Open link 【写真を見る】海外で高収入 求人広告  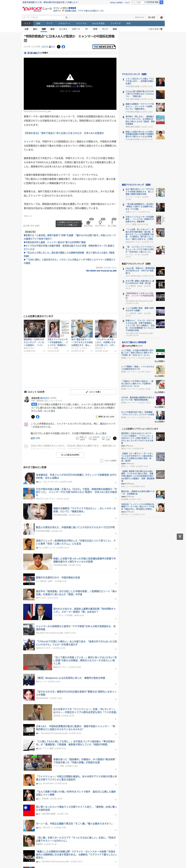tap(64, 133)
